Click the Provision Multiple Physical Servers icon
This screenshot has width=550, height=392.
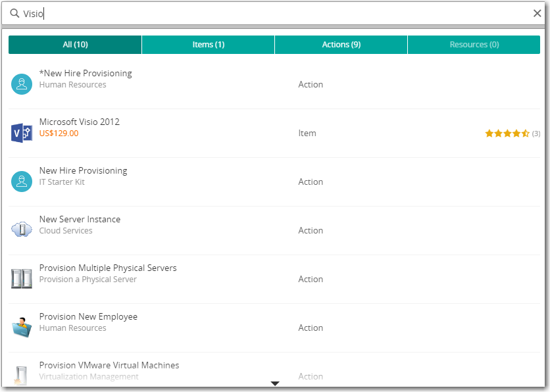coord(22,279)
